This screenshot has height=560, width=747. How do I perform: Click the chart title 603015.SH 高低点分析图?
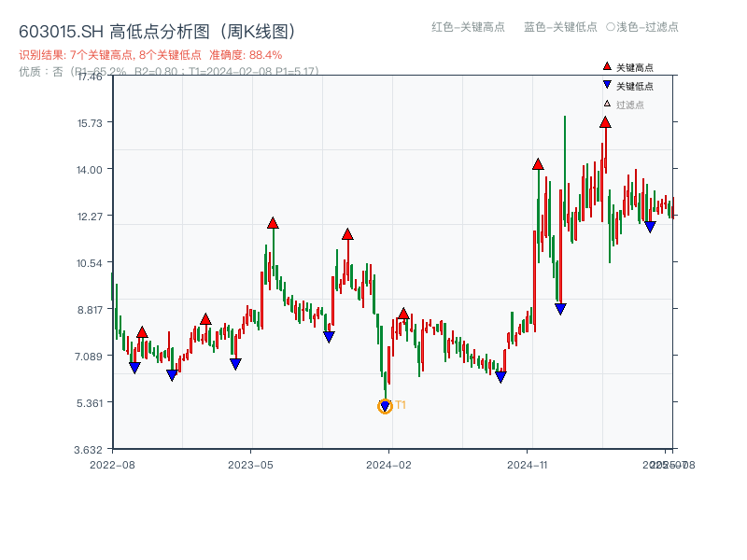tap(157, 30)
